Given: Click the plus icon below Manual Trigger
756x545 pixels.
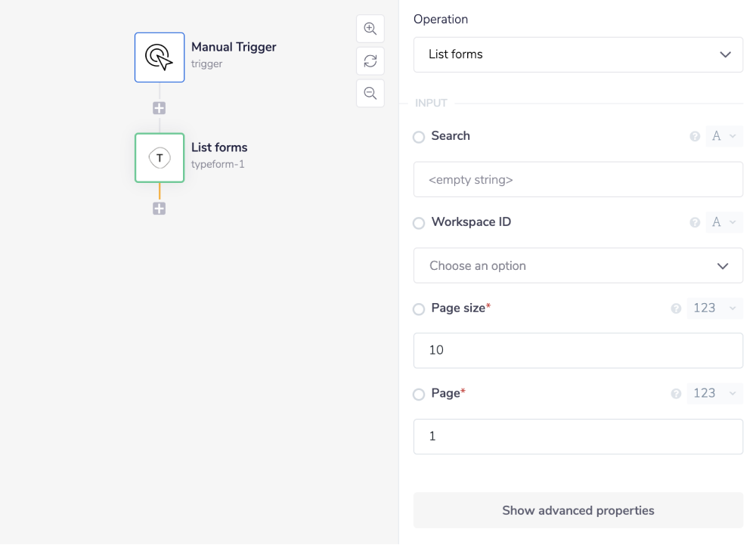Looking at the screenshot, I should point(159,107).
